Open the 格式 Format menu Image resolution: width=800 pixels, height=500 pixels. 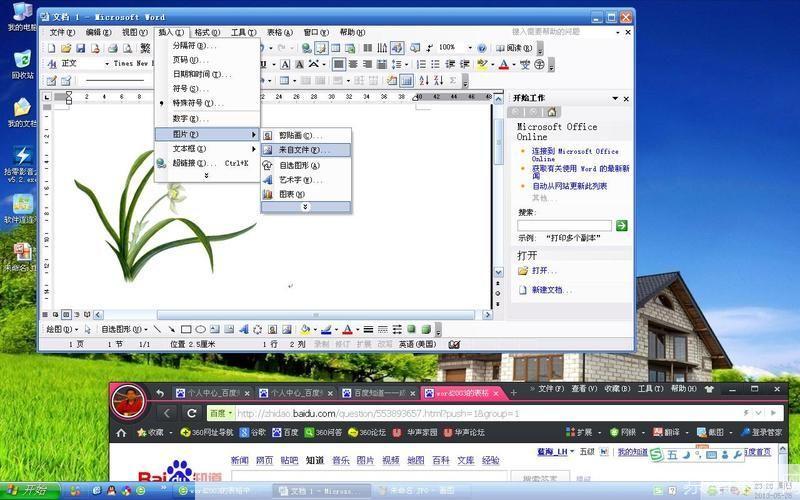207,32
